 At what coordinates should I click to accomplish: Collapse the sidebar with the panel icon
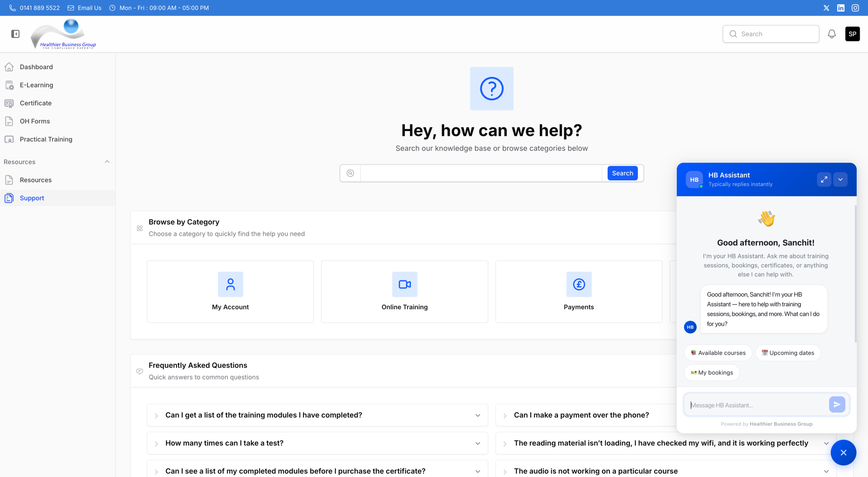[x=15, y=34]
